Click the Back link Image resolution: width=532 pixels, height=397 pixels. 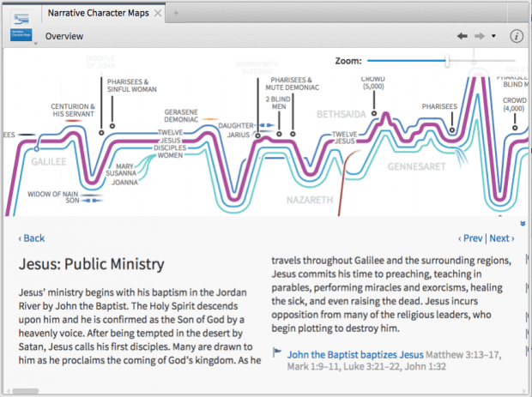point(32,238)
